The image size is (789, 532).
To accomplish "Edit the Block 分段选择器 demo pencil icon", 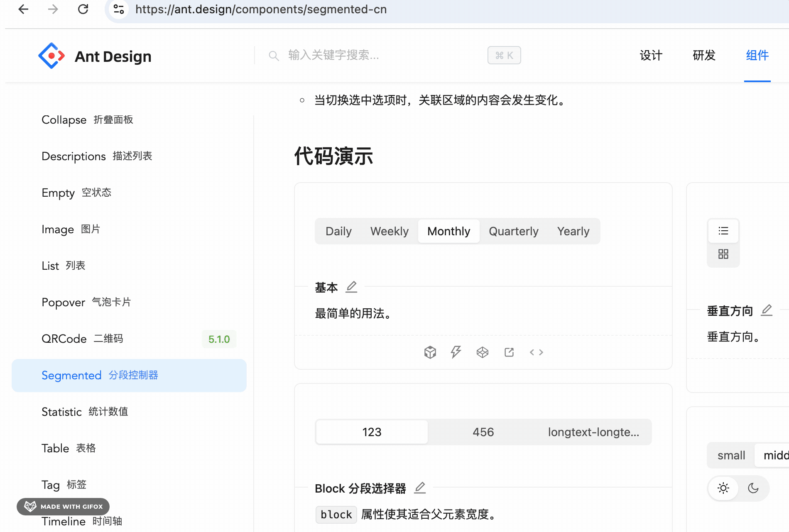I will 420,488.
